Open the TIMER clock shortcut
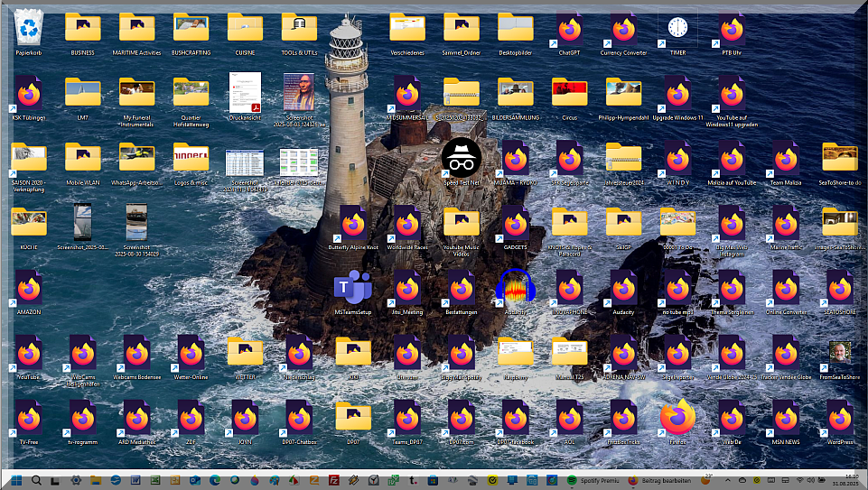This screenshot has height=490, width=868. [x=677, y=28]
